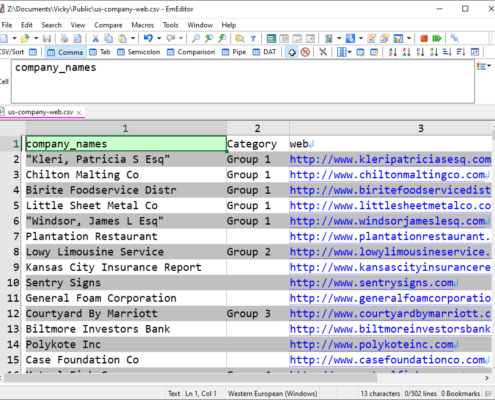Expand the Open file dropdown arrow
Viewport: 495px width, 400px height.
pyautogui.click(x=36, y=38)
